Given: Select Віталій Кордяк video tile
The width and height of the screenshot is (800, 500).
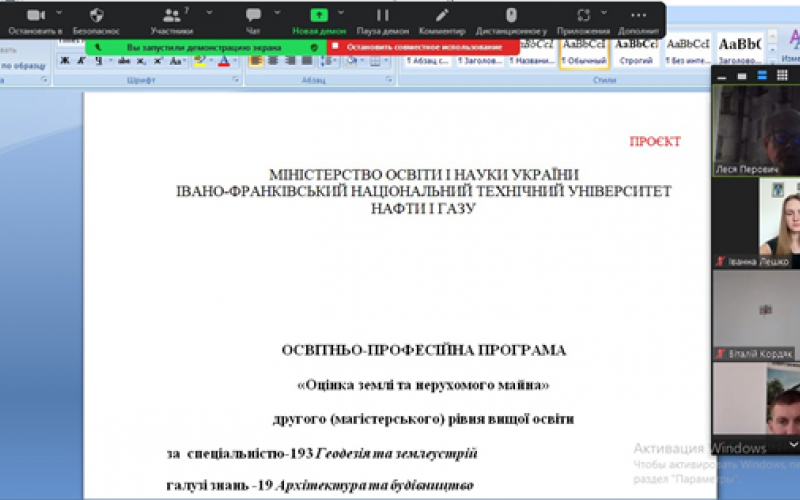Looking at the screenshot, I should point(757,315).
